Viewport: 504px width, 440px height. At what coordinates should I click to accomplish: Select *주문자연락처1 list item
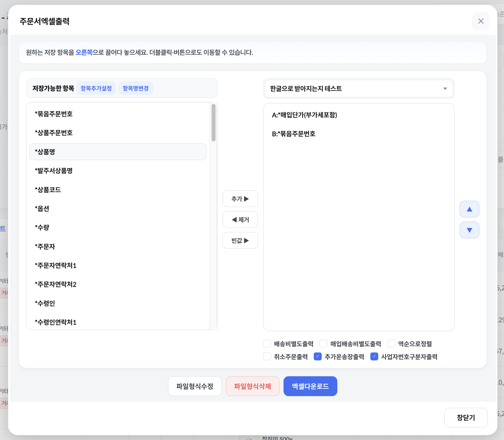tap(118, 265)
